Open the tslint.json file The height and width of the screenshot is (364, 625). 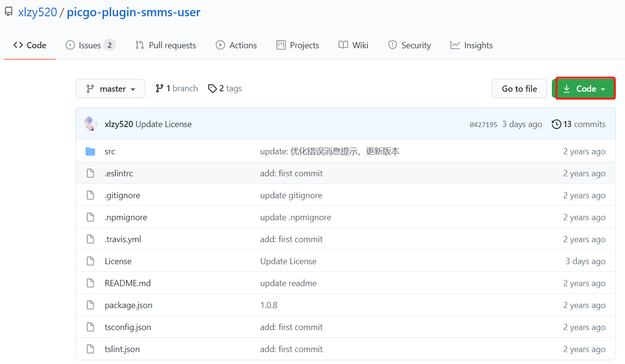pos(122,349)
